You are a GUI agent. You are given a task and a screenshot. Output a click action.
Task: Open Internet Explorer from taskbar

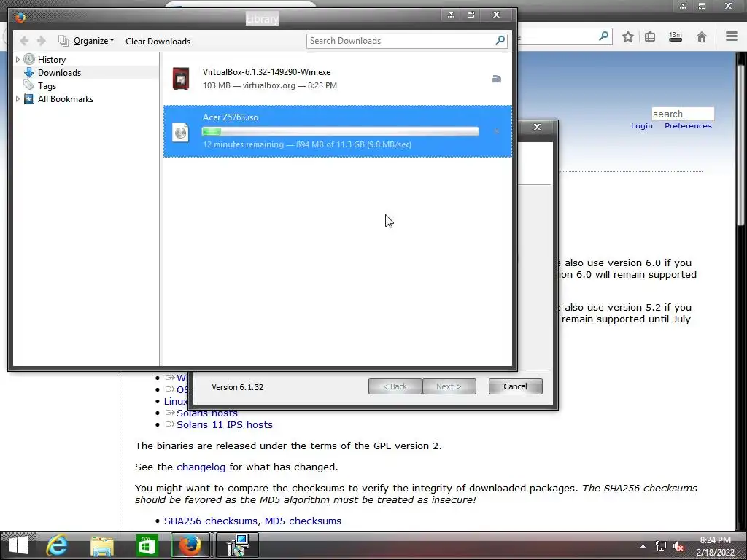click(57, 545)
